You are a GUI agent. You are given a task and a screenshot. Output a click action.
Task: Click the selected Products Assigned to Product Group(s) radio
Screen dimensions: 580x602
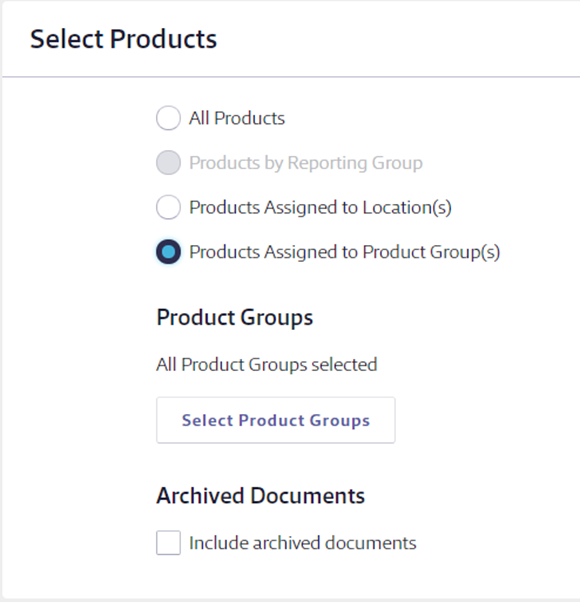click(x=168, y=252)
